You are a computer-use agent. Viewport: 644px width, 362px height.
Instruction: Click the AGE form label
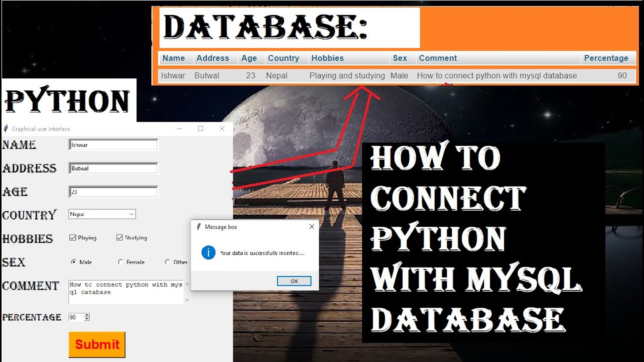coord(15,192)
